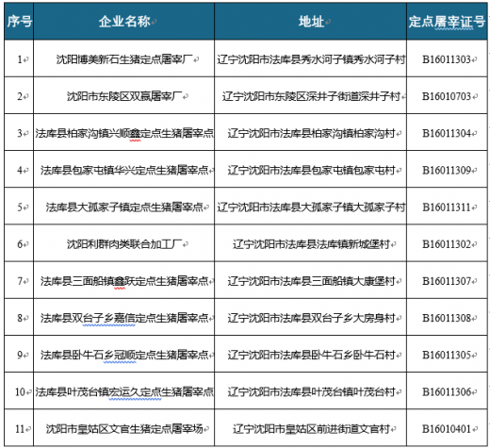Select address 辽宁沈阳市东陵区深井子街道深井子村
490x448 pixels.
[311, 96]
